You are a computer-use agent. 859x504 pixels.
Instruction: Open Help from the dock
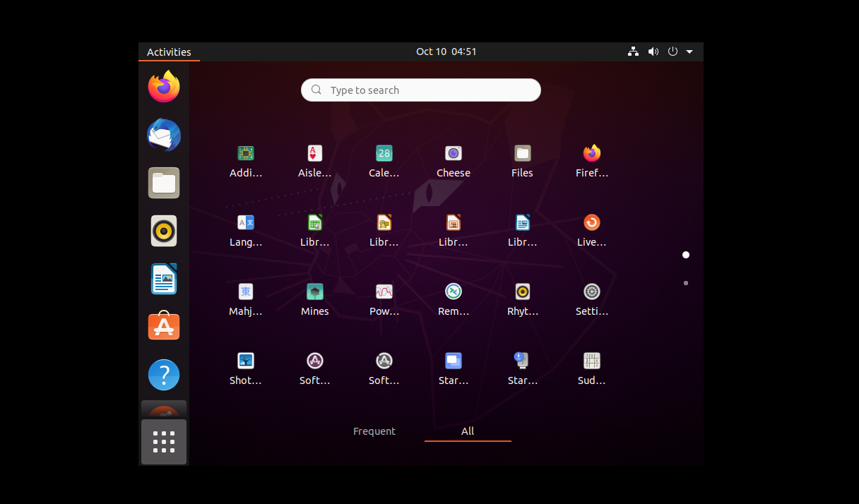(164, 375)
